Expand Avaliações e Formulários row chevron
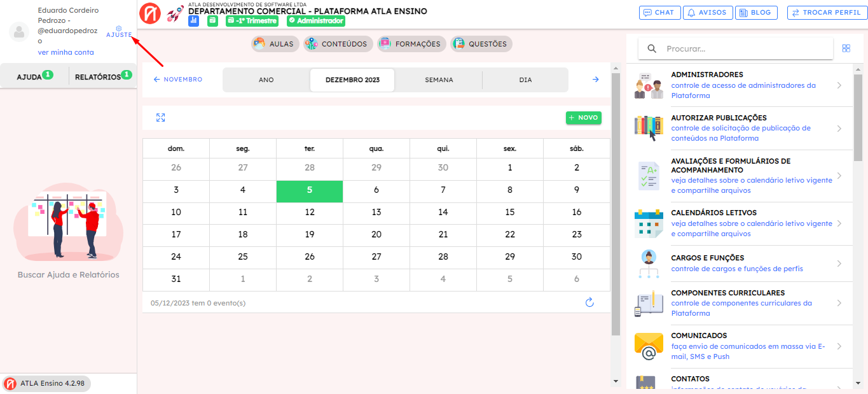The width and height of the screenshot is (868, 394). [x=839, y=176]
